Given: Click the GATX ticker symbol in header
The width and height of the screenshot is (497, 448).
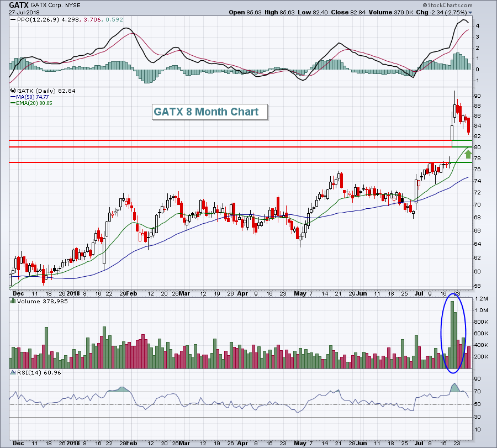Looking at the screenshot, I should tap(19, 5).
